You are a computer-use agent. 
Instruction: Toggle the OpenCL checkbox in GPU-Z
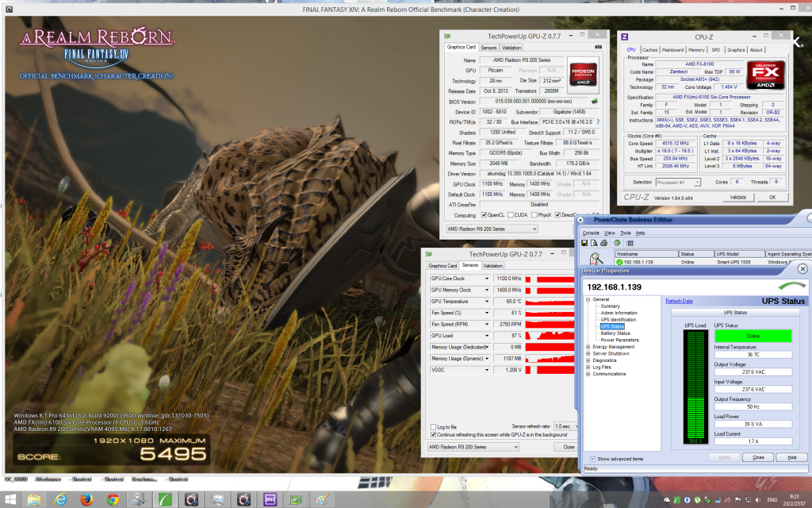(x=484, y=215)
